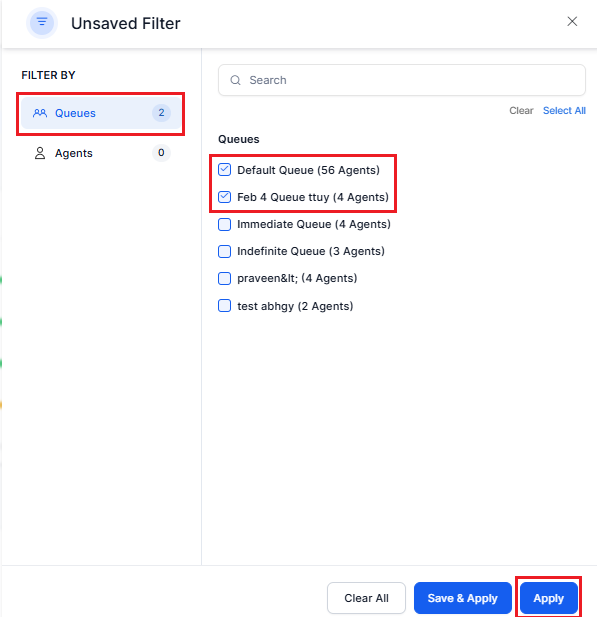
Task: Focus the Search input field
Action: 402,80
